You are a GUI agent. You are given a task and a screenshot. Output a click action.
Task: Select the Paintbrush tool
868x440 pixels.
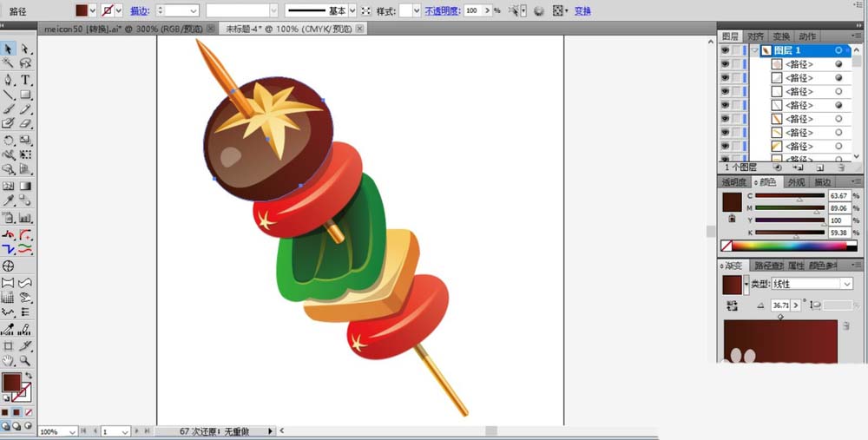coord(9,109)
